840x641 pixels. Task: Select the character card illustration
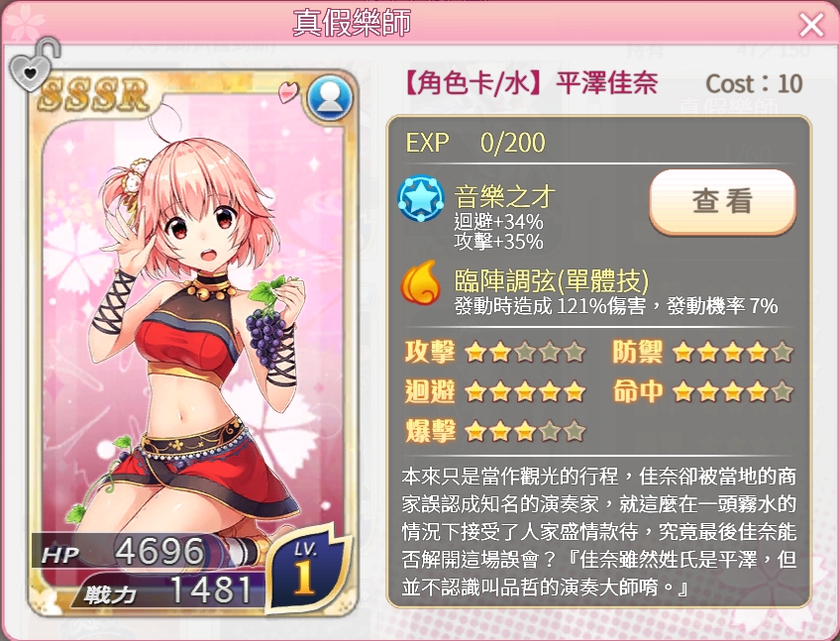pos(193,343)
